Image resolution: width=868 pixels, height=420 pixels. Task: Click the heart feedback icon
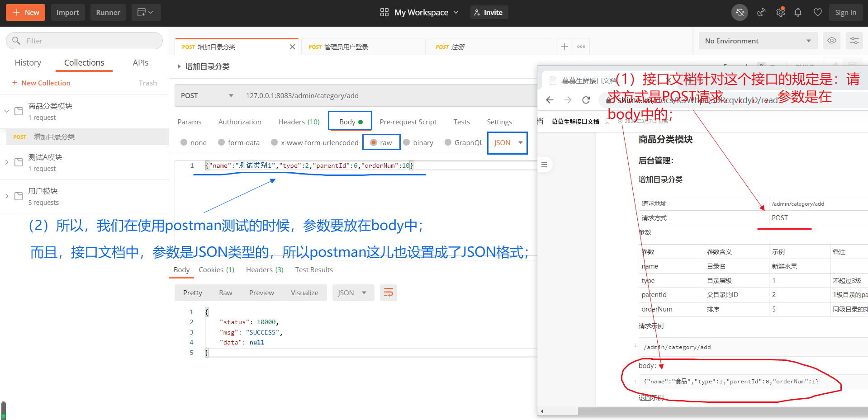[x=817, y=12]
